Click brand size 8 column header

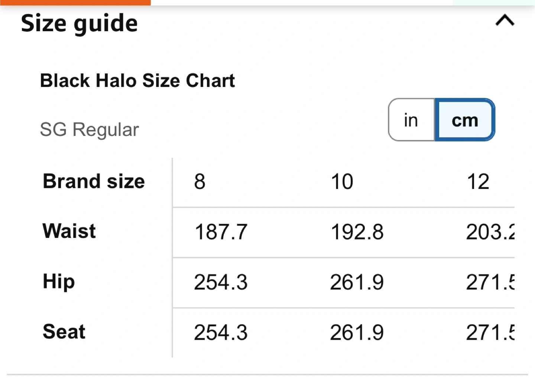(200, 182)
